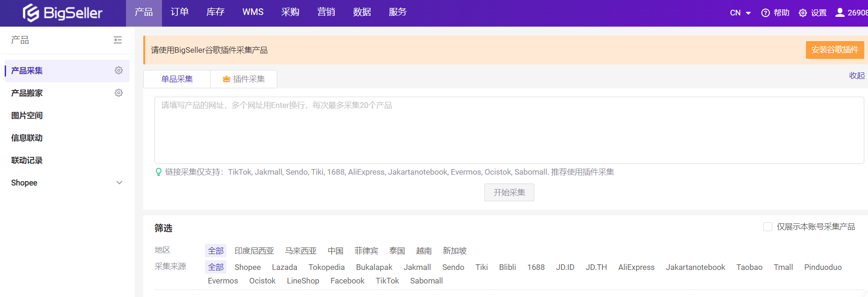Image resolution: width=868 pixels, height=297 pixels.
Task: Filter source by JD.TH
Action: point(596,267)
